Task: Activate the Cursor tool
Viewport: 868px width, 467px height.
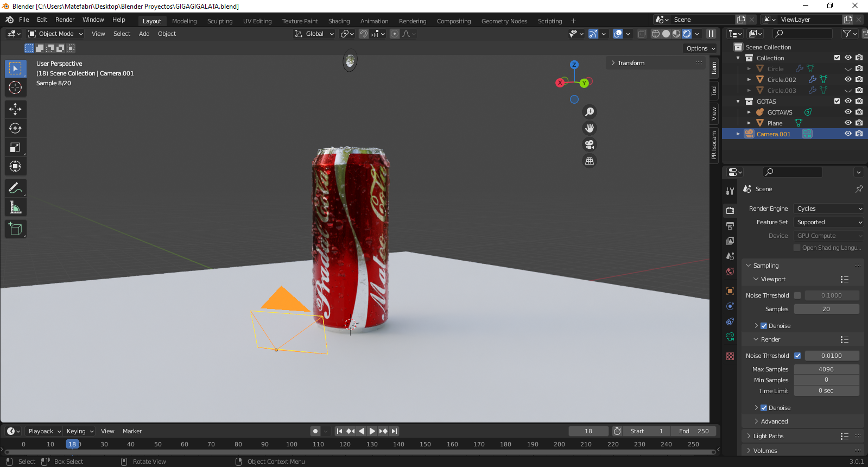Action: pyautogui.click(x=15, y=87)
